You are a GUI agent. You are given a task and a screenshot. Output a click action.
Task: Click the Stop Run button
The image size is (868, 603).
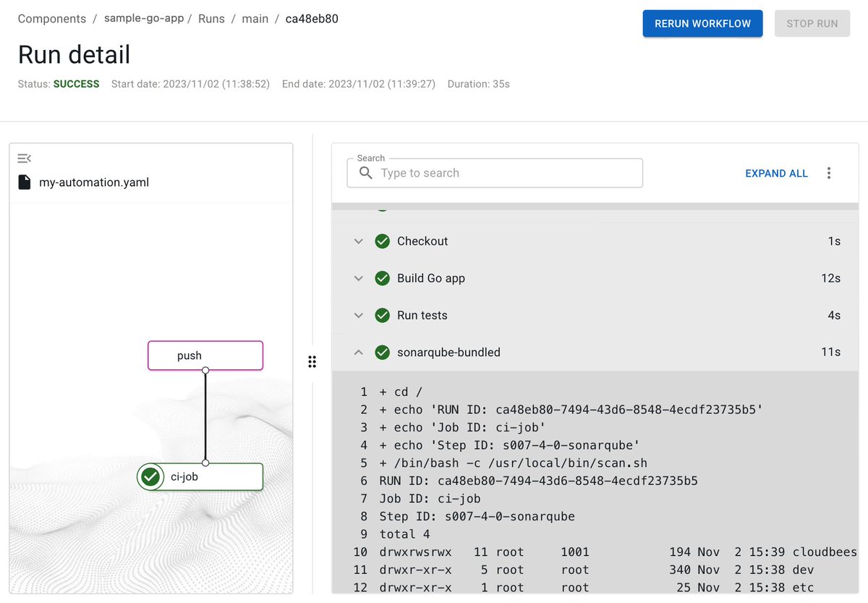[x=812, y=23]
